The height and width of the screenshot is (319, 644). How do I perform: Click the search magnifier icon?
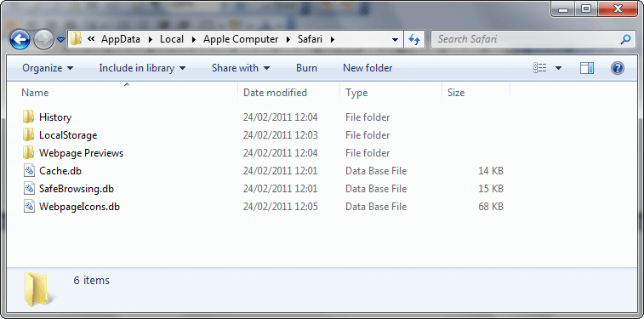click(x=625, y=39)
